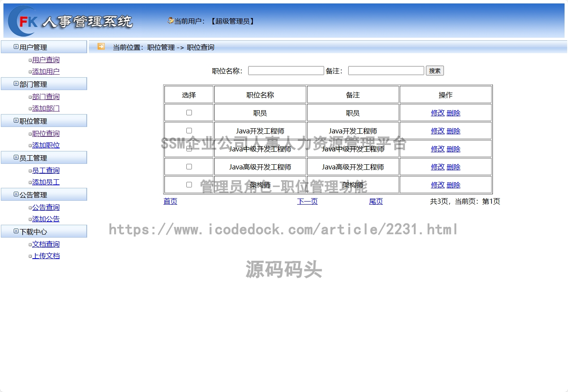The height and width of the screenshot is (392, 568).
Task: Focus the 备注 search field
Action: coord(386,71)
